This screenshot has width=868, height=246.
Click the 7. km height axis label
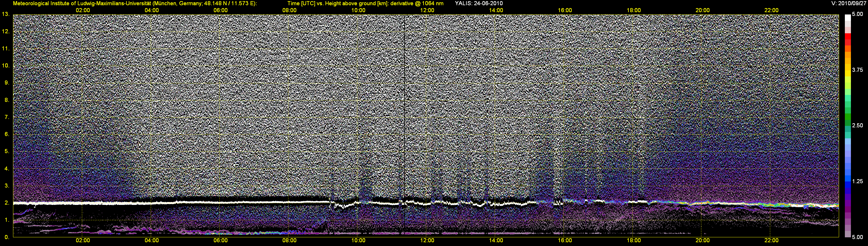click(x=7, y=117)
